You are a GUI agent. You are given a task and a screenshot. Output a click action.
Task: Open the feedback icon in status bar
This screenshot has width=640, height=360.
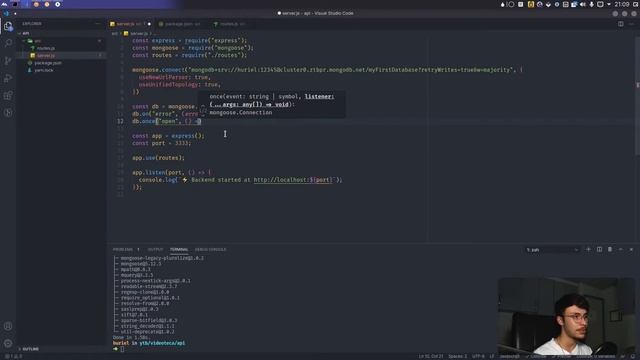click(623, 356)
